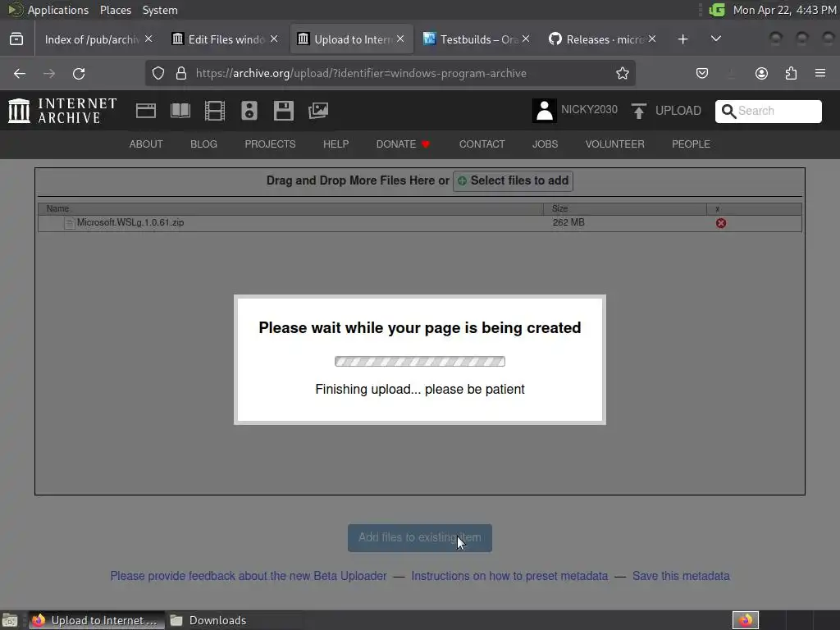The height and width of the screenshot is (630, 840).
Task: Reload the current page
Action: pos(79,73)
